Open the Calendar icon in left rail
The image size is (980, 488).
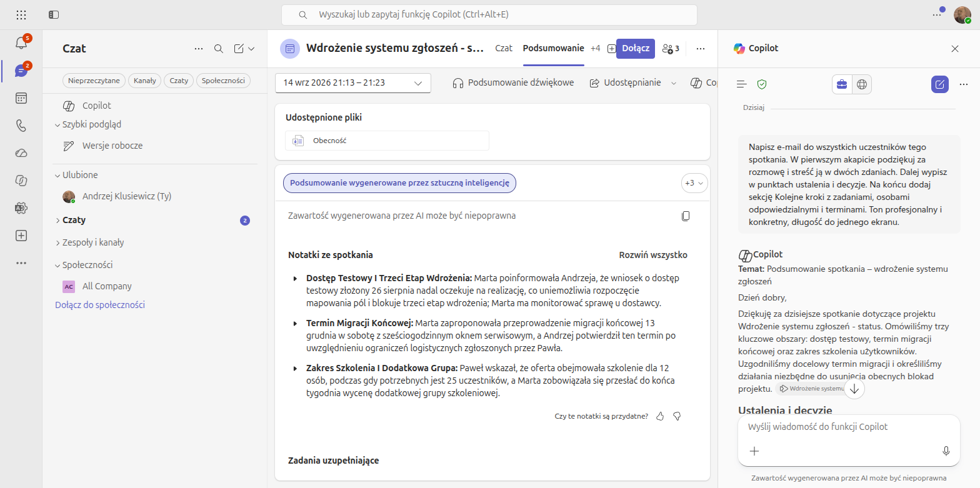coord(21,98)
